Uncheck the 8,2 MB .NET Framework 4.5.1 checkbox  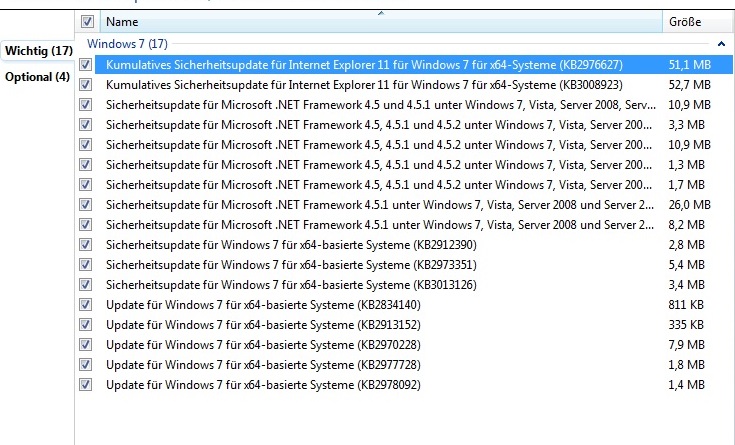tap(85, 225)
